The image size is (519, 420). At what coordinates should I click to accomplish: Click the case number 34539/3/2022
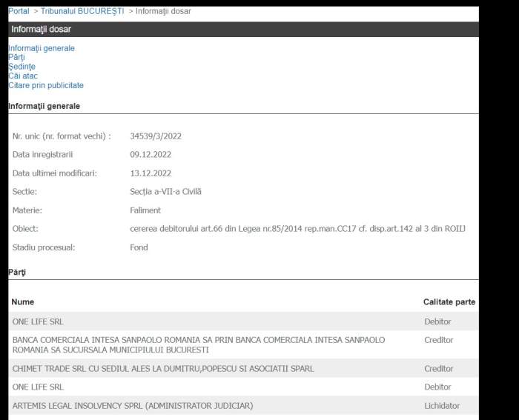156,136
